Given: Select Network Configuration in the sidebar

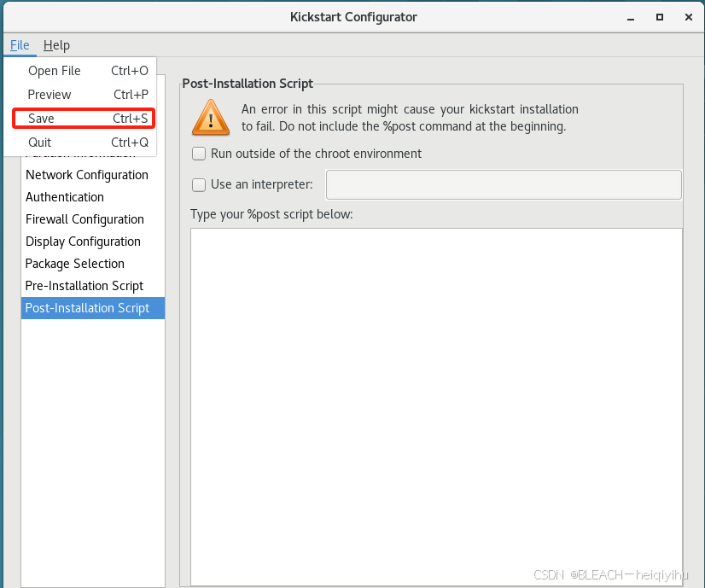Looking at the screenshot, I should [93, 175].
